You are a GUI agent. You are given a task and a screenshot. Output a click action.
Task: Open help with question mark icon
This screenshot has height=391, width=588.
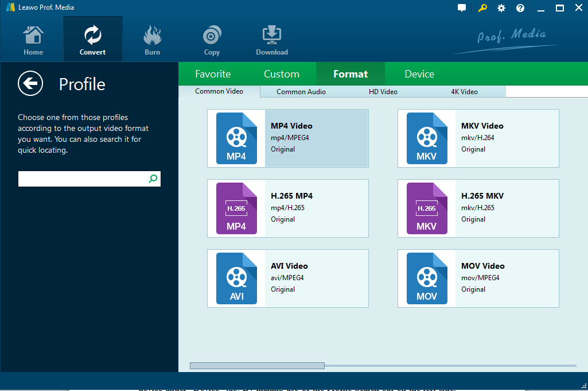(520, 8)
